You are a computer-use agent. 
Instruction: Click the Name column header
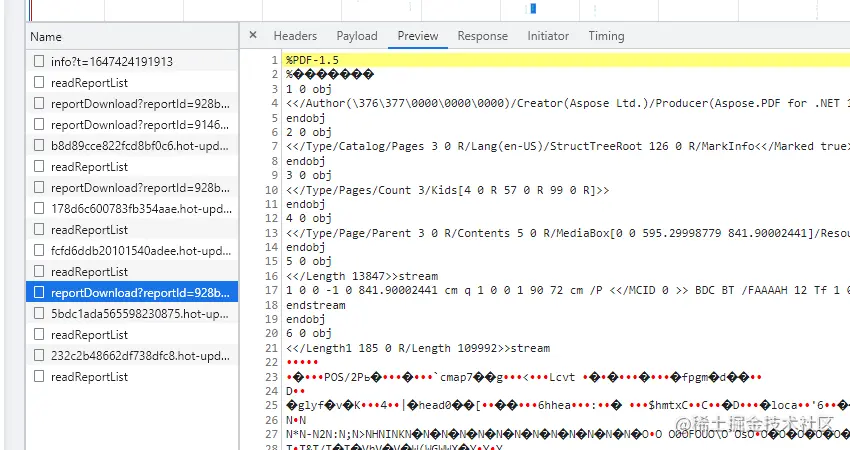tap(132, 37)
